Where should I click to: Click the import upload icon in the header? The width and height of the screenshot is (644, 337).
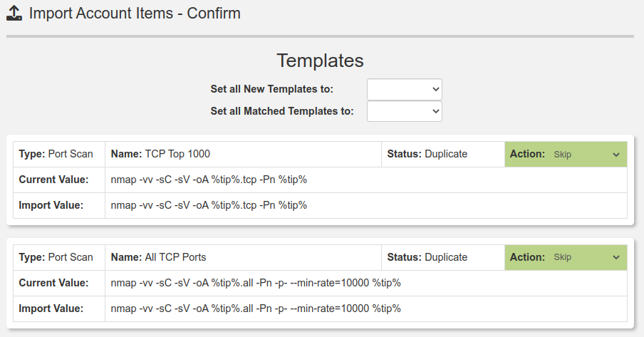coord(14,14)
